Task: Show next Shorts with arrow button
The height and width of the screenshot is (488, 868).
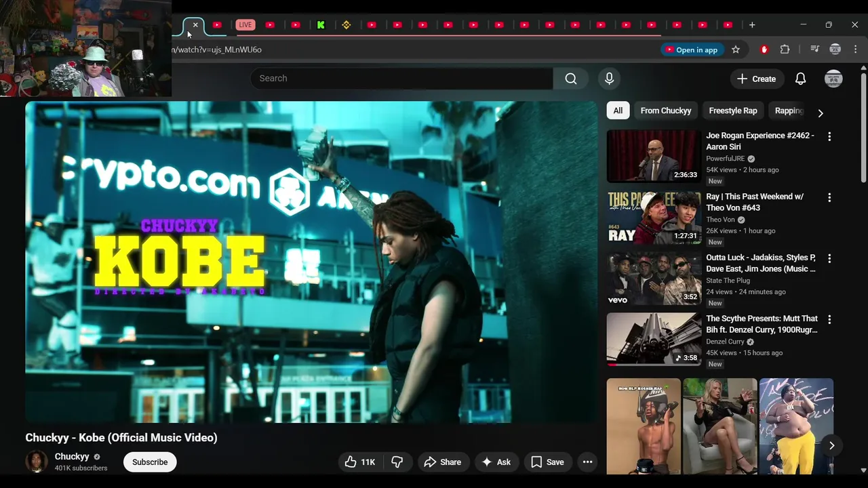Action: (831, 445)
